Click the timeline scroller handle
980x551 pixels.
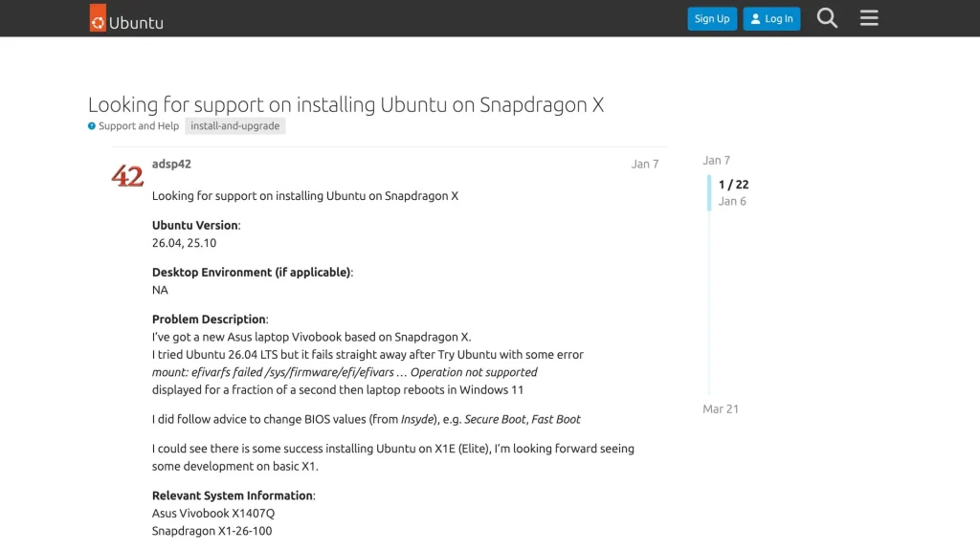(x=709, y=193)
